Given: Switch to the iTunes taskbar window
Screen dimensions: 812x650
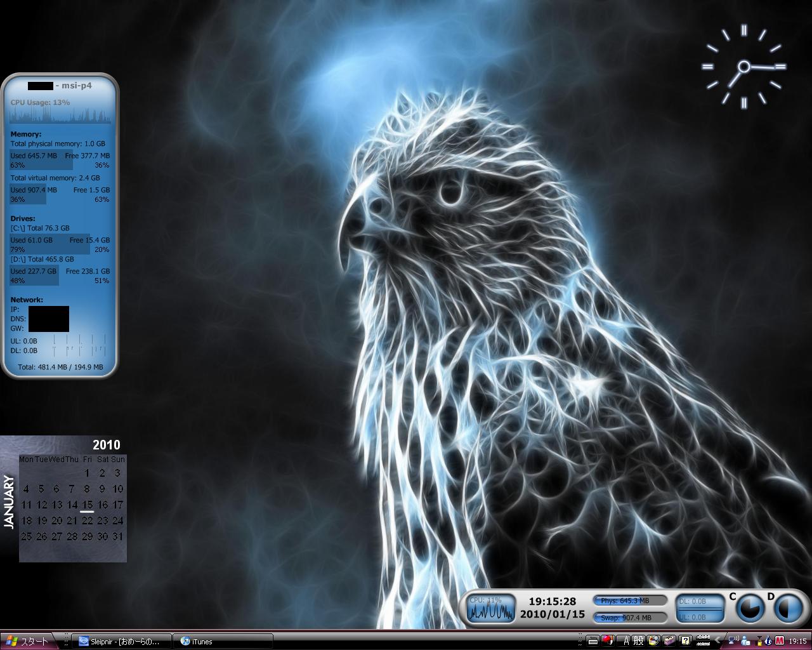Looking at the screenshot, I should tap(223, 642).
